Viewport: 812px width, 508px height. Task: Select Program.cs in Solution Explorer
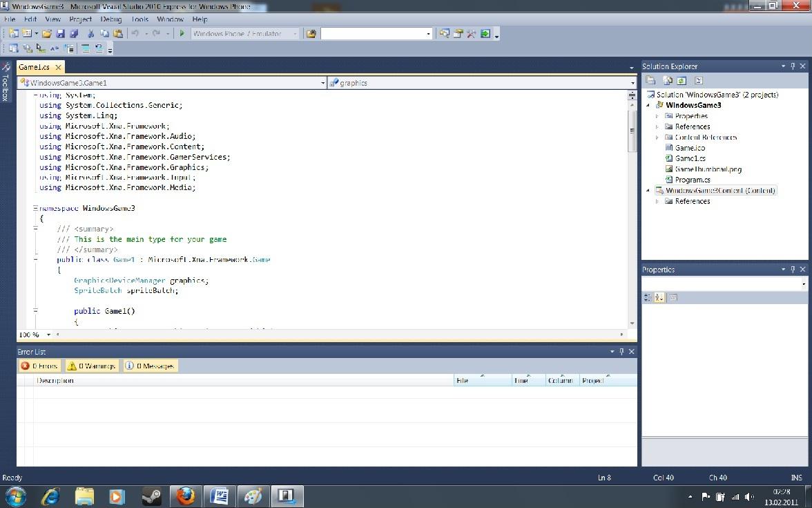[x=693, y=180]
